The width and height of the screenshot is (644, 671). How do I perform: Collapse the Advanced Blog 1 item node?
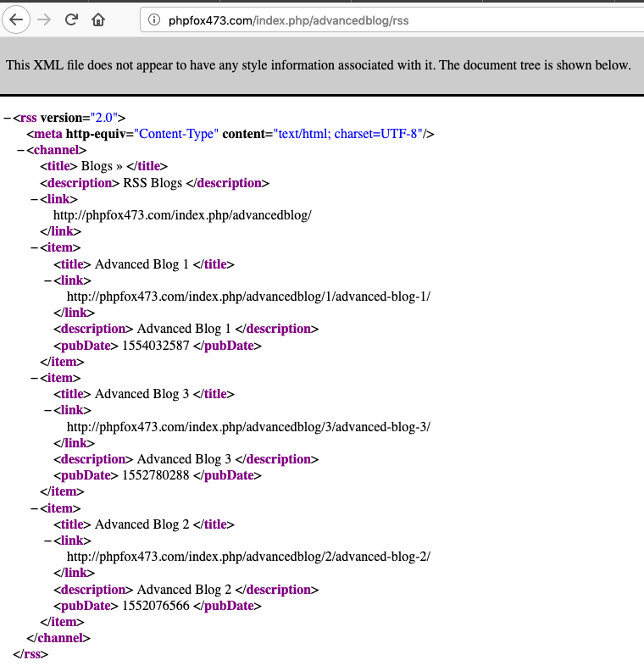pos(34,247)
